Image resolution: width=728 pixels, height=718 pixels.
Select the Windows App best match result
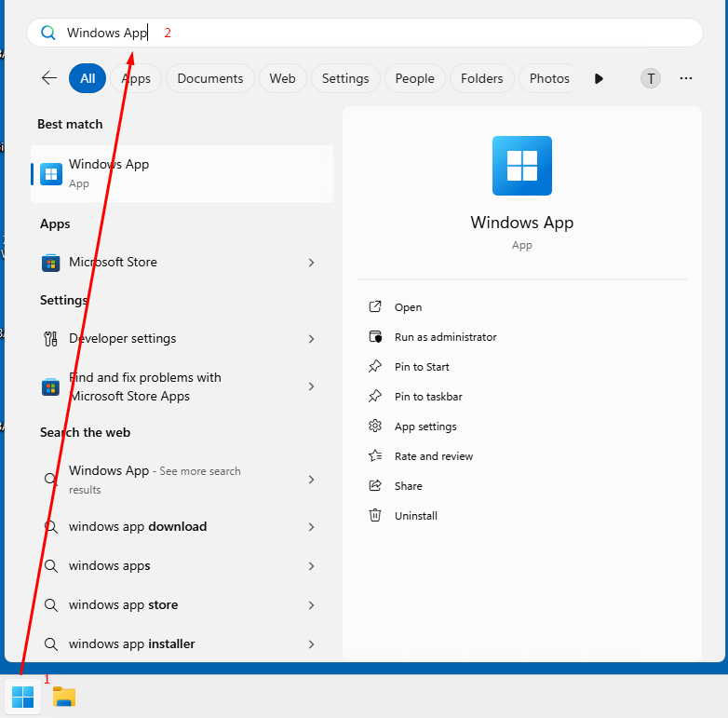pyautogui.click(x=182, y=174)
